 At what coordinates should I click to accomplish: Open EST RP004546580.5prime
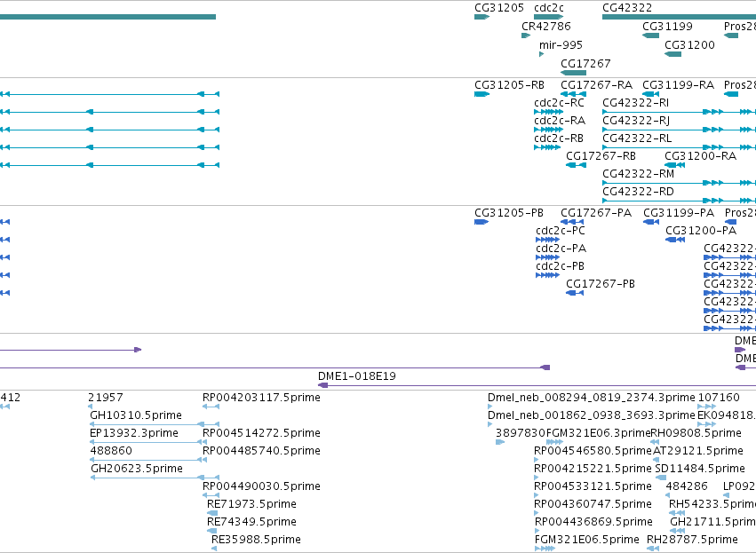coord(593,451)
